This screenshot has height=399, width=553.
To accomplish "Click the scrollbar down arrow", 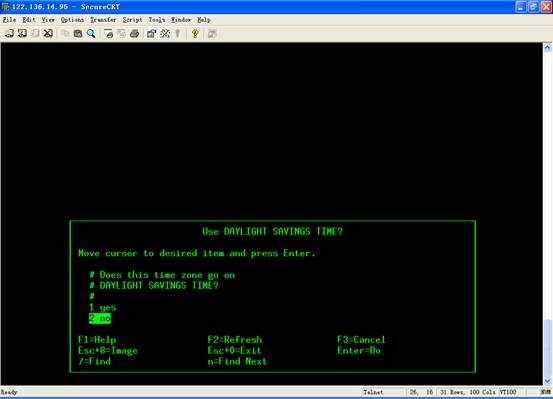I will pos(548,381).
